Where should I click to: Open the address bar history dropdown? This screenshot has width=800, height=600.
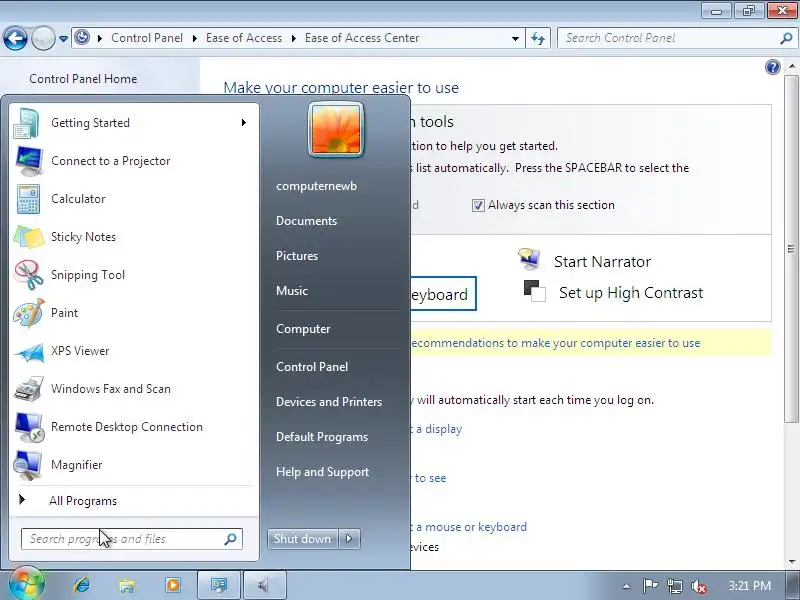(515, 38)
